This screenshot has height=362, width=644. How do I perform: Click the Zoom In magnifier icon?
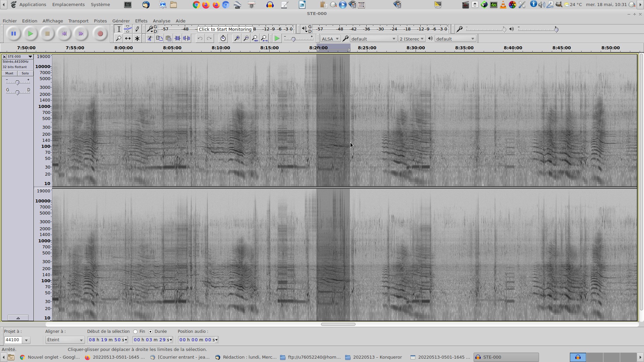[x=236, y=39]
